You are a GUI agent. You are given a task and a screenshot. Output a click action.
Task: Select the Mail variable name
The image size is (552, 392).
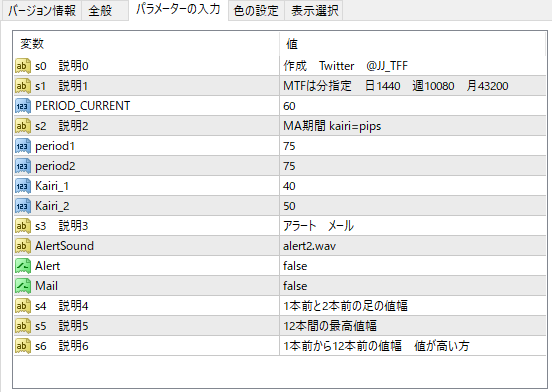(46, 286)
